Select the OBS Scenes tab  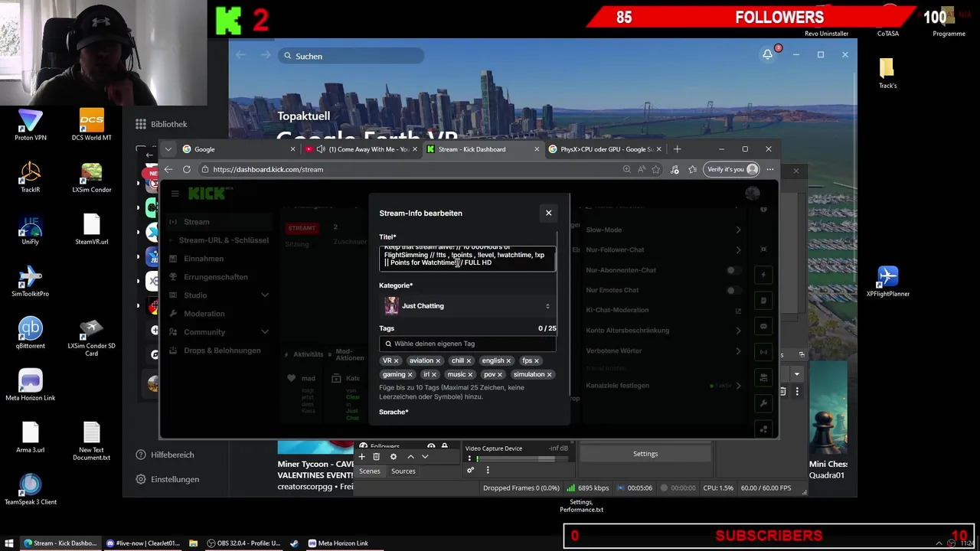click(369, 471)
